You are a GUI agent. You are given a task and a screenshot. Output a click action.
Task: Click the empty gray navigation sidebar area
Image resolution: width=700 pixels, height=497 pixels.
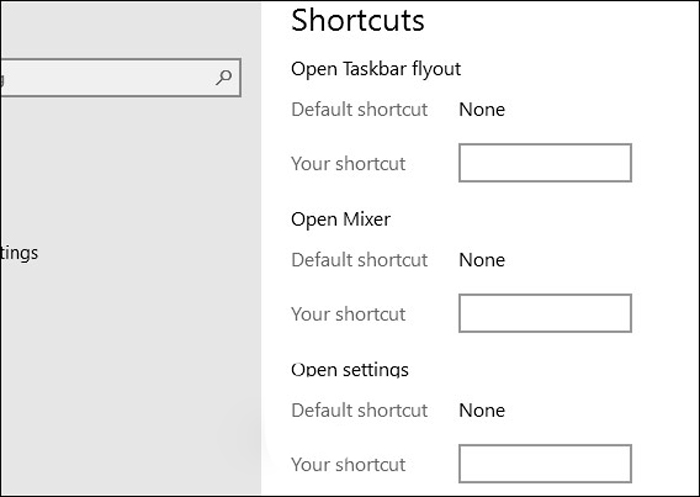coord(130,380)
